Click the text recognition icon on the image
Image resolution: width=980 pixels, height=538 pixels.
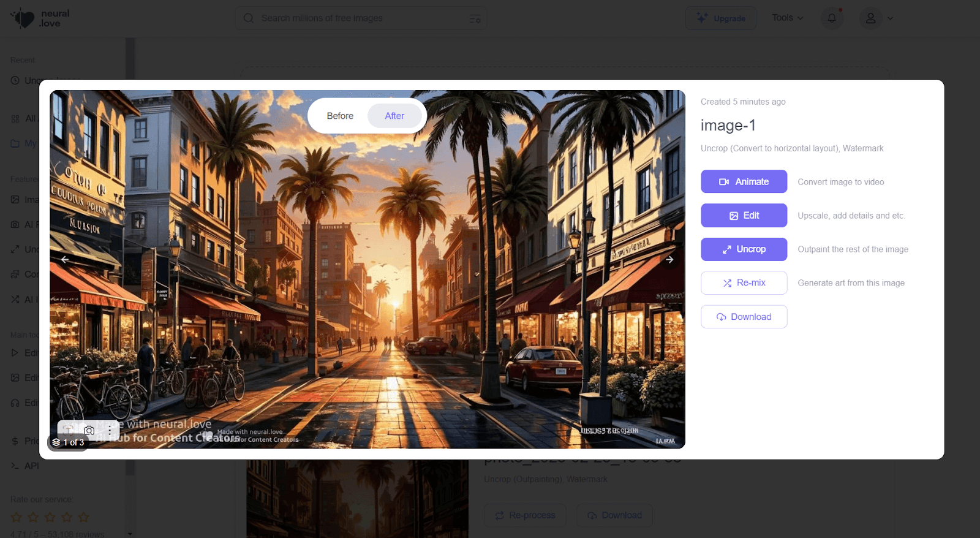tap(69, 430)
